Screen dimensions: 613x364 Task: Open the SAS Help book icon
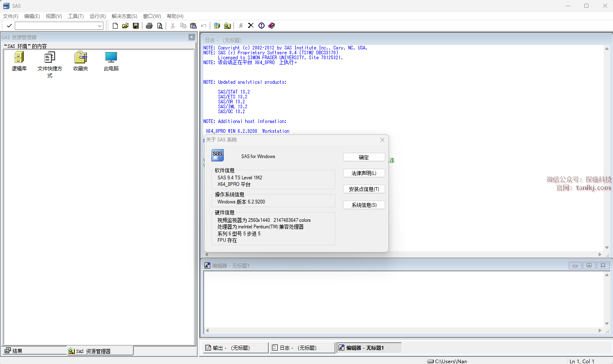coord(272,25)
